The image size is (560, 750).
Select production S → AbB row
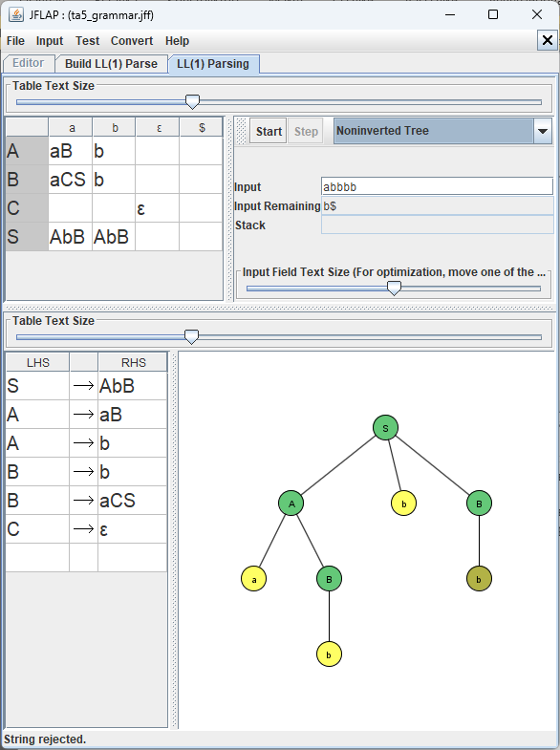(87, 386)
